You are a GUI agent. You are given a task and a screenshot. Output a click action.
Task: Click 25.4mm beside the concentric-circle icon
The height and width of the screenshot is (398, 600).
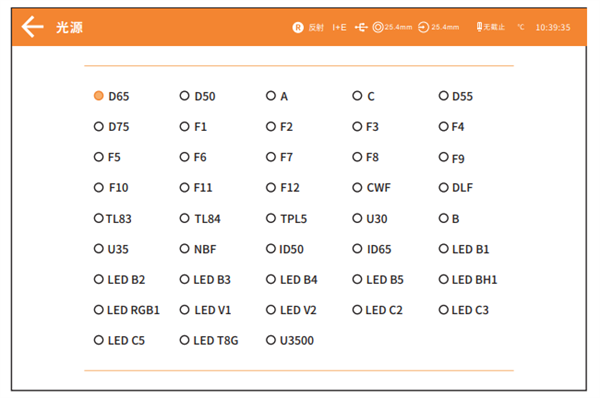pos(398,27)
